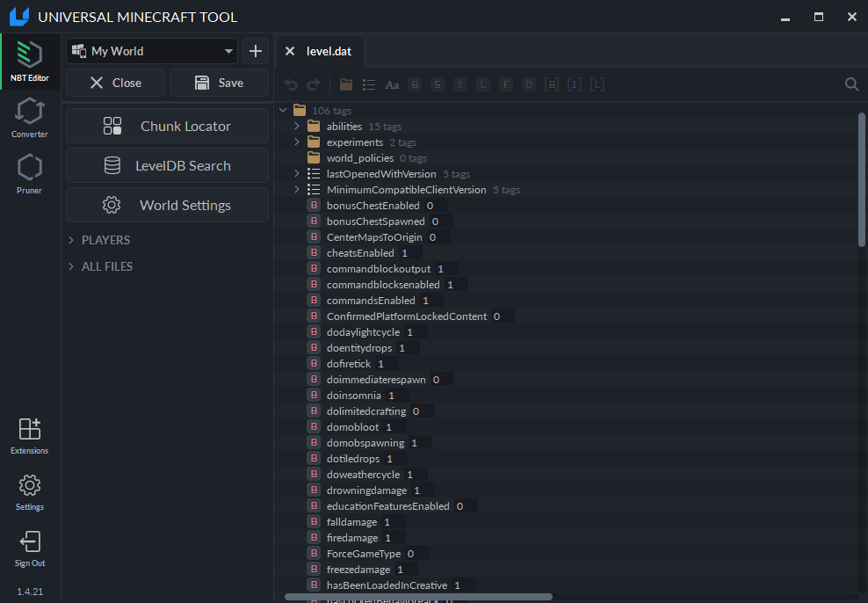Select the level.dat tab
The width and height of the screenshot is (868, 603).
click(329, 52)
